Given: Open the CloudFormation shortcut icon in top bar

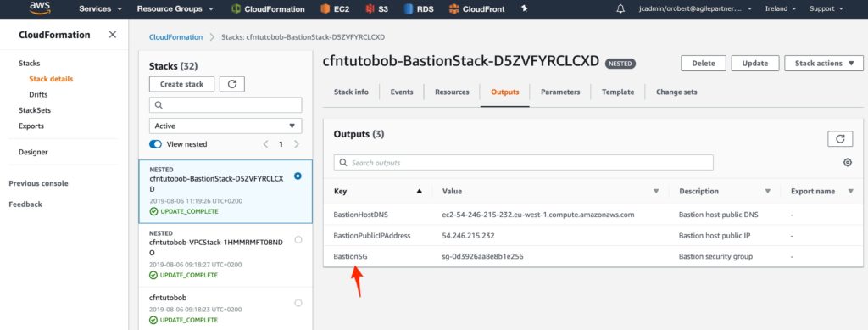Looking at the screenshot, I should pyautogui.click(x=236, y=8).
